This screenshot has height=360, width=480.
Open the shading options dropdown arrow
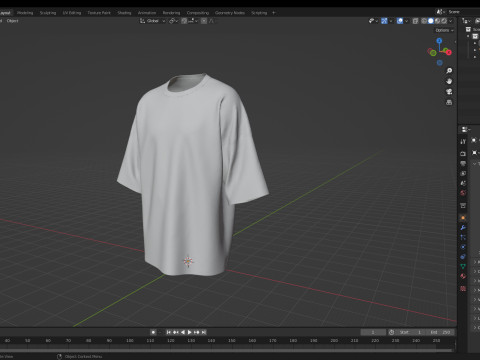click(x=451, y=21)
